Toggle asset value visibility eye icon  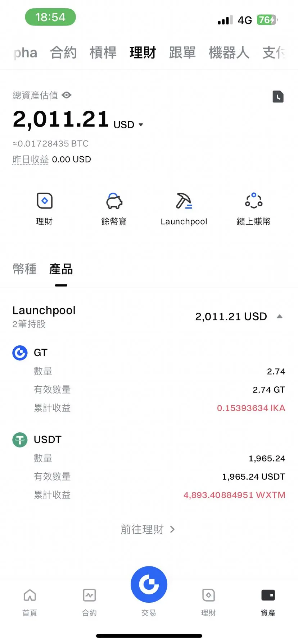coord(67,95)
